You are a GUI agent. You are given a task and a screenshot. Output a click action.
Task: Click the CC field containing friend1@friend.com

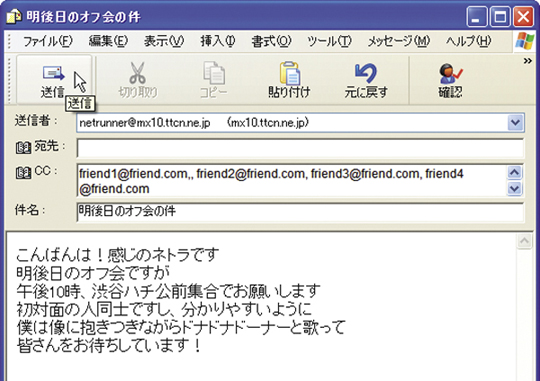(291, 181)
